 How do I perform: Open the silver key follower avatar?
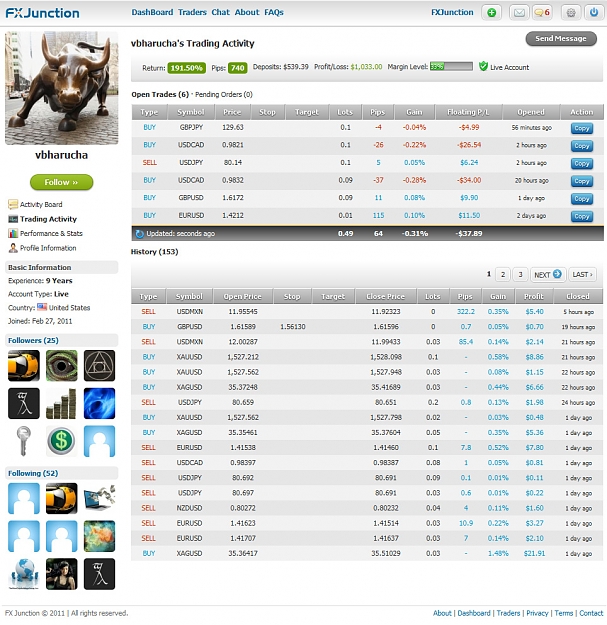[24, 441]
